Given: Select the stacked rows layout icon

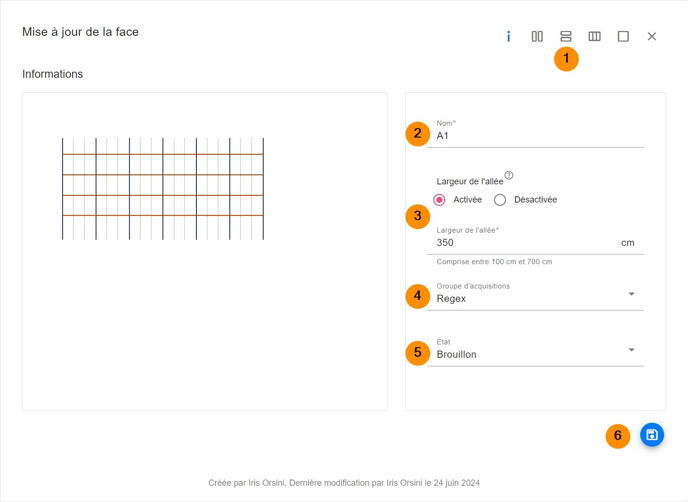Looking at the screenshot, I should pos(566,37).
